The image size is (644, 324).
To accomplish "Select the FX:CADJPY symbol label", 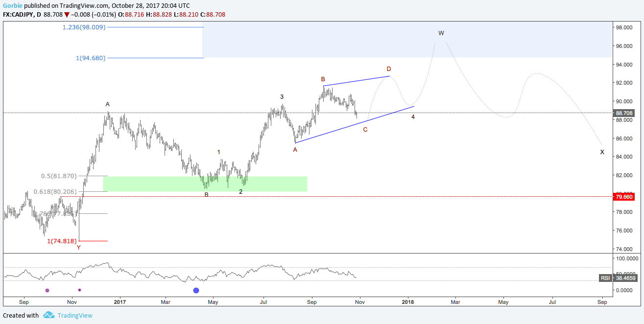I will (18, 15).
